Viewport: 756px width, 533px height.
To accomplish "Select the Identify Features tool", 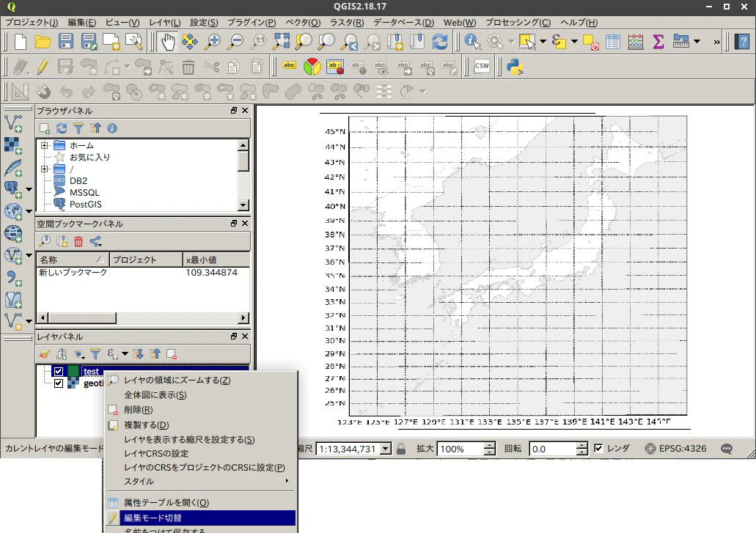I will [x=472, y=42].
